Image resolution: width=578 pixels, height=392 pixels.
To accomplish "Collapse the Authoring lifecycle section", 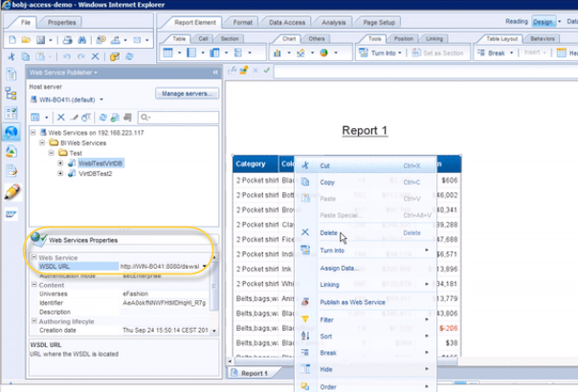I will click(x=33, y=321).
